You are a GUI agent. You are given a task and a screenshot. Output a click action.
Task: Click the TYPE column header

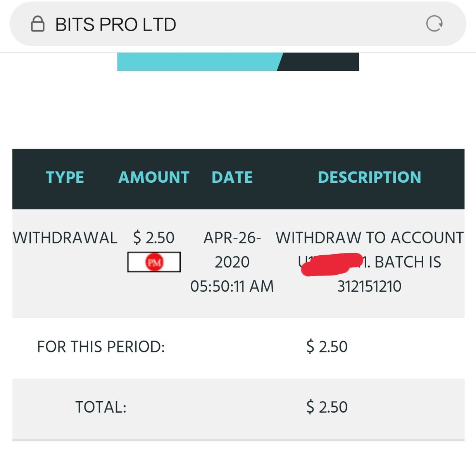click(65, 177)
